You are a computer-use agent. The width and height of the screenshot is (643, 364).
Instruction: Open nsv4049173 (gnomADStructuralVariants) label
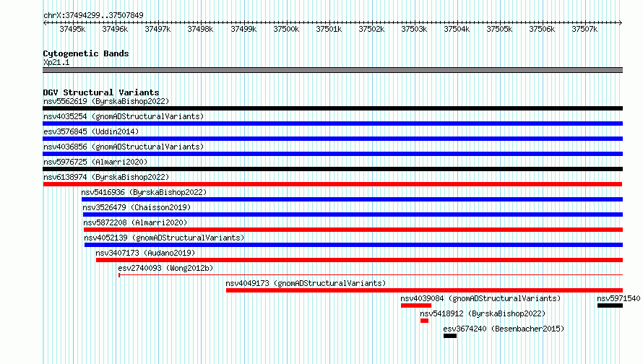[x=306, y=283]
